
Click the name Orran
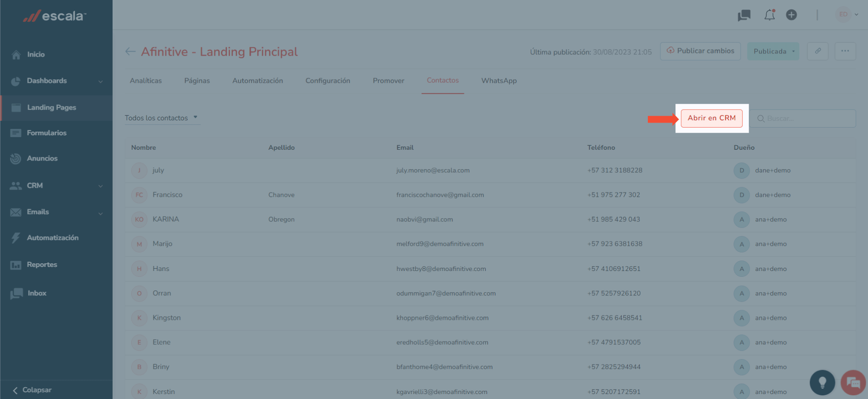tap(162, 293)
